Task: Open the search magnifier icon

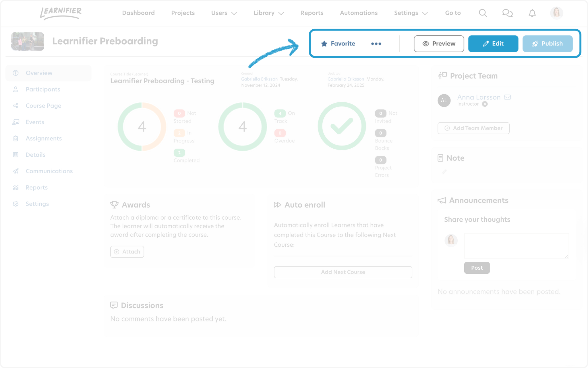Action: [x=483, y=13]
